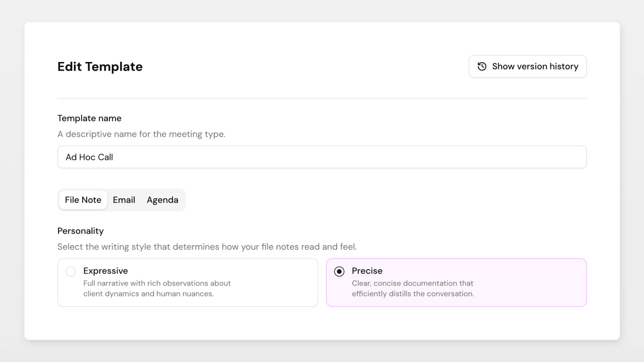644x362 pixels.
Task: Click the Expressive radio circle
Action: [x=70, y=271]
